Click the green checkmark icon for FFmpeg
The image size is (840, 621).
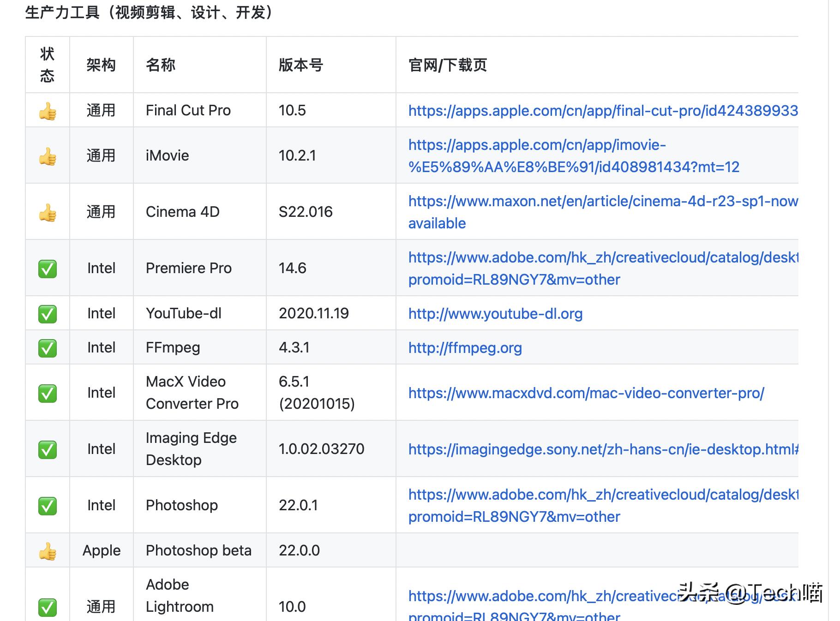[x=48, y=347]
